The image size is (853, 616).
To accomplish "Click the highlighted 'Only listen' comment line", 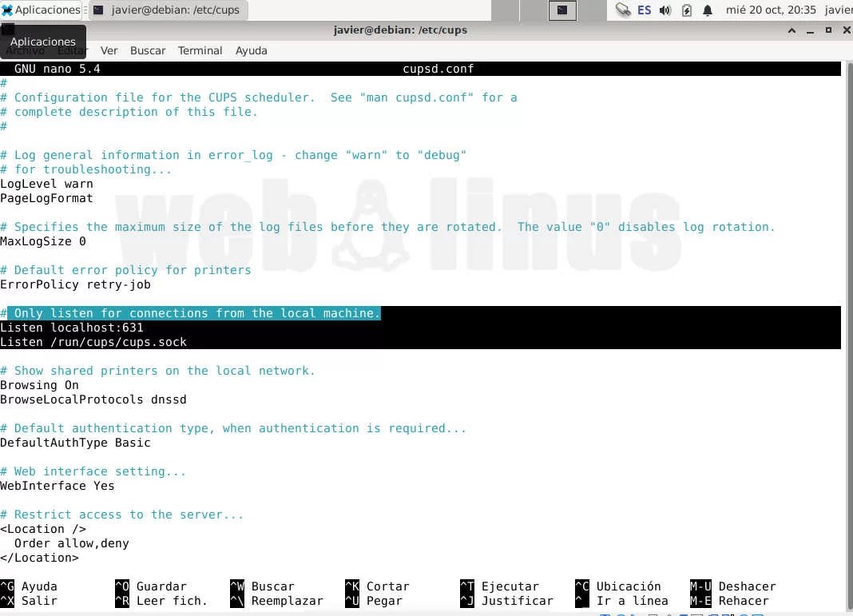I will [x=192, y=313].
